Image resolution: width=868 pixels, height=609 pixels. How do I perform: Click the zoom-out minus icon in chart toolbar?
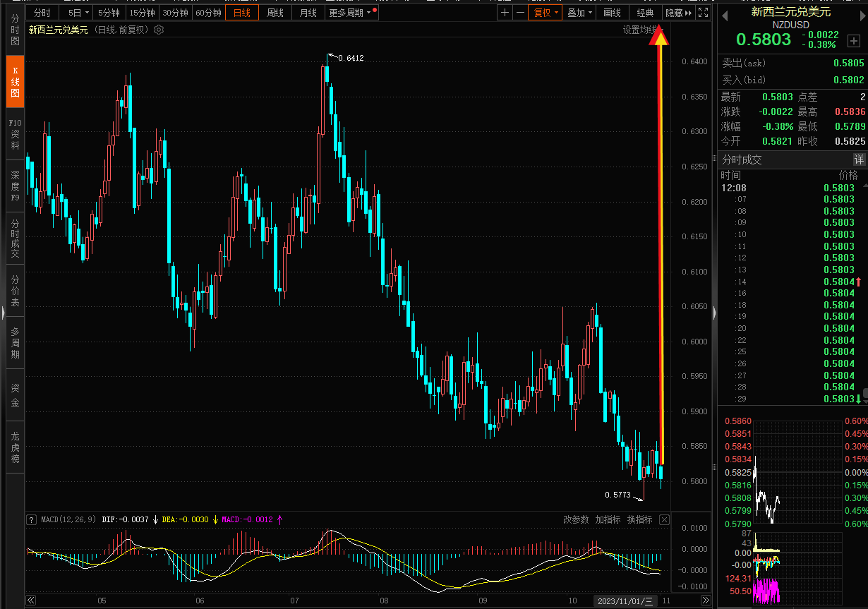click(520, 13)
